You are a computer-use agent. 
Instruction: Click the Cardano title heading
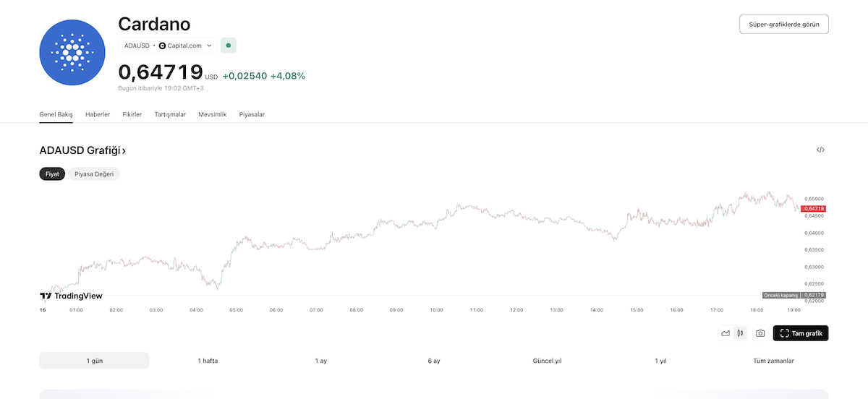coord(154,24)
